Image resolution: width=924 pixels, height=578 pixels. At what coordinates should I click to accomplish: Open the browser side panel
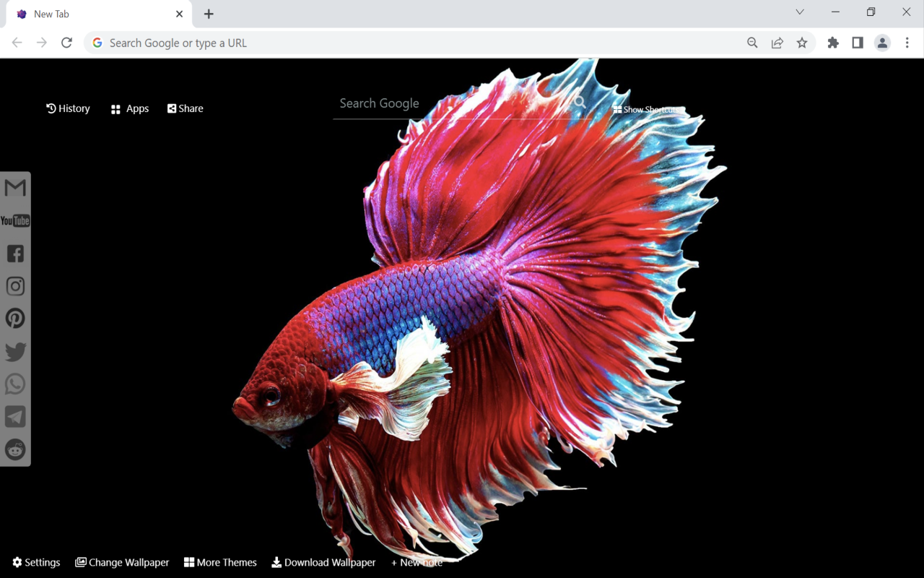pos(858,43)
